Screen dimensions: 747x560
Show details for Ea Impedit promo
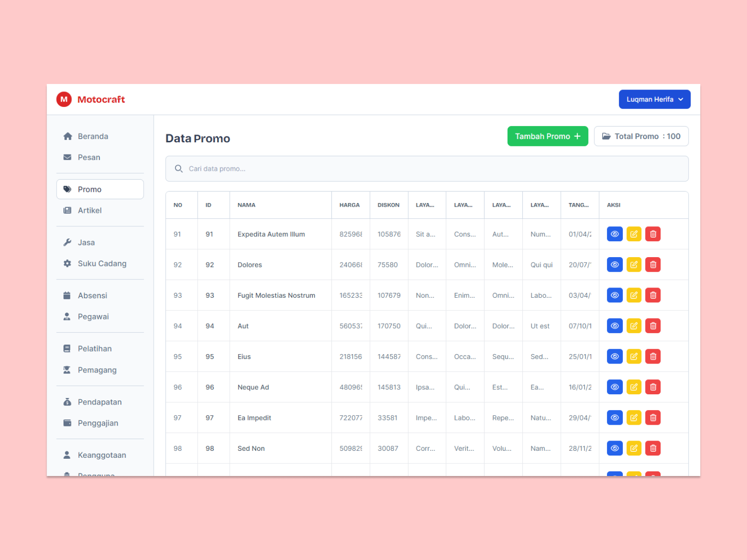(x=614, y=418)
